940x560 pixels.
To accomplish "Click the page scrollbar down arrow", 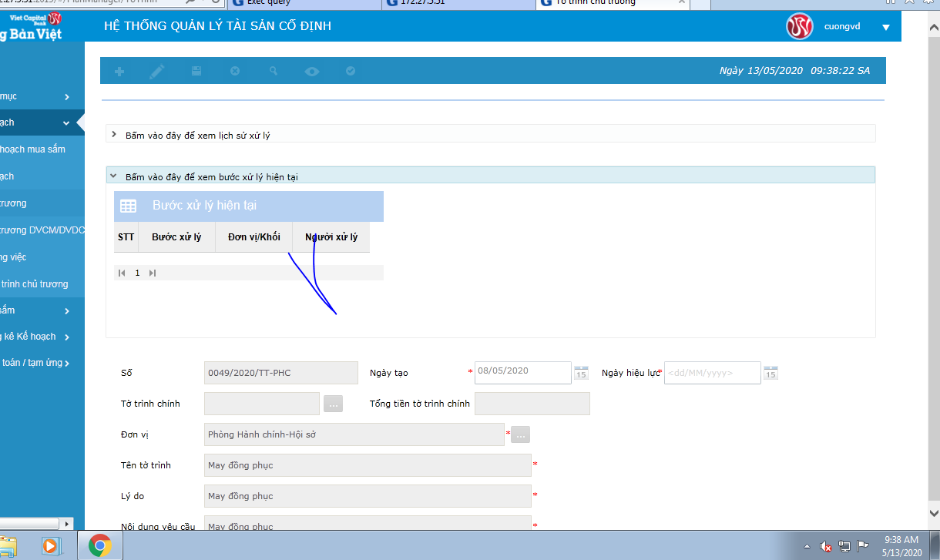I will (x=933, y=512).
